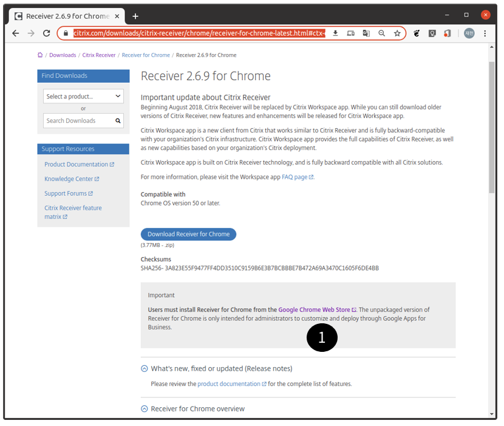Translate this page icon

(366, 33)
